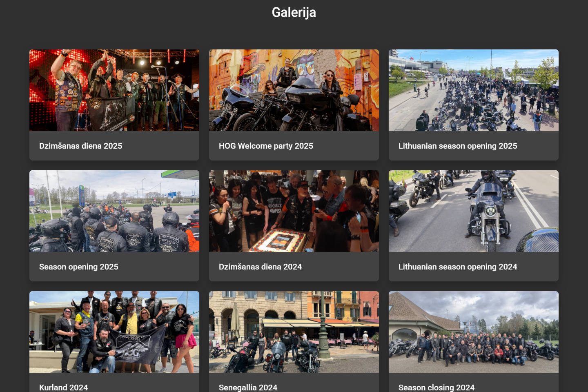
Task: Select the caption bar under the Season opening 2025 image
Action: tap(114, 267)
